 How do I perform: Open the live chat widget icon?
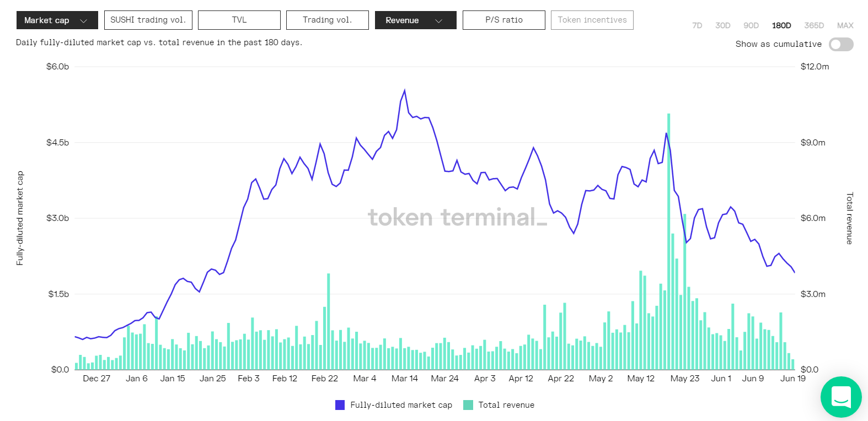(840, 397)
